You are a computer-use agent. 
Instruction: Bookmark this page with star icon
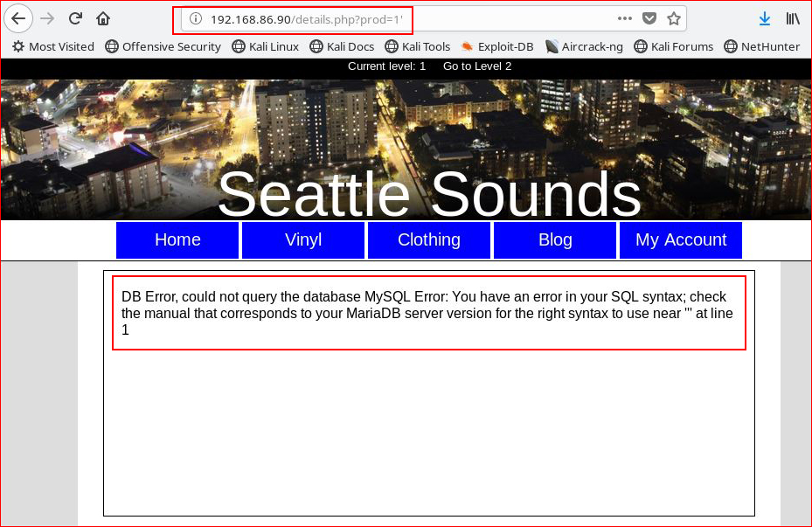[x=673, y=18]
